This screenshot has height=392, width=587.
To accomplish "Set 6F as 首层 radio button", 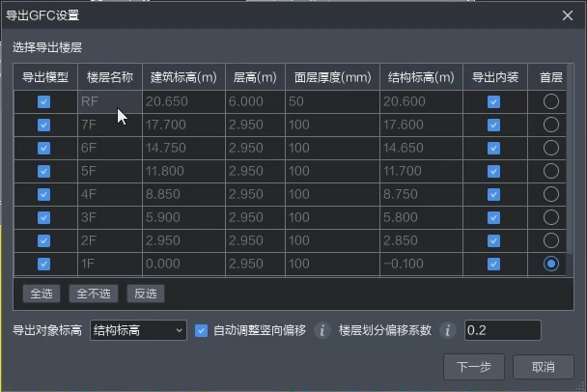I will pos(551,148).
